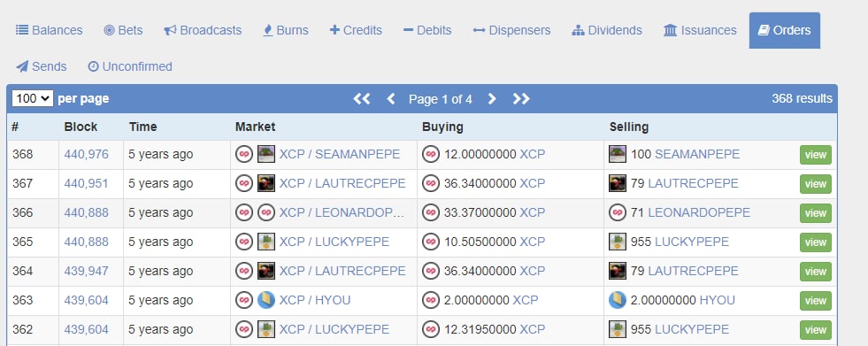Screen dimensions: 868x346
Task: Open block 439,604 in row 363
Action: 87,300
